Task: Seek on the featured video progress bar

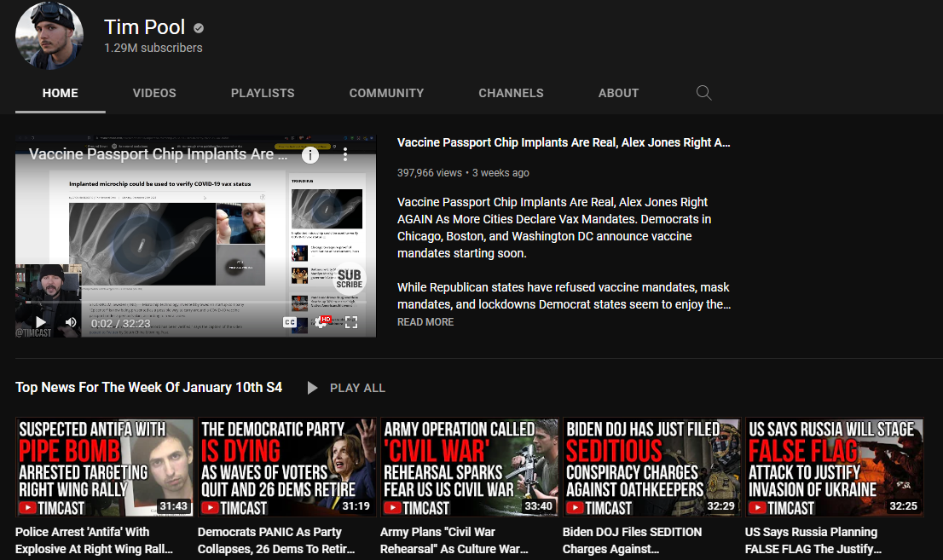Action: 195,303
